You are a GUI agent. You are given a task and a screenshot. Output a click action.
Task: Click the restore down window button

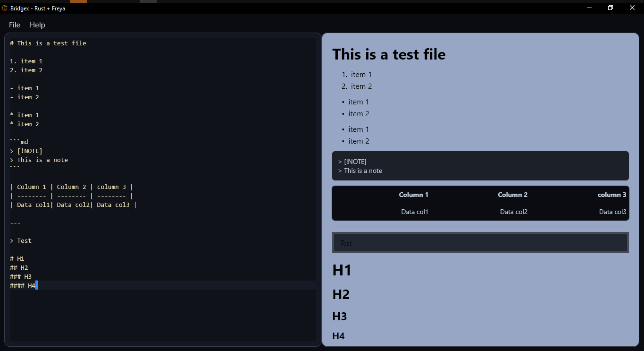pos(611,8)
